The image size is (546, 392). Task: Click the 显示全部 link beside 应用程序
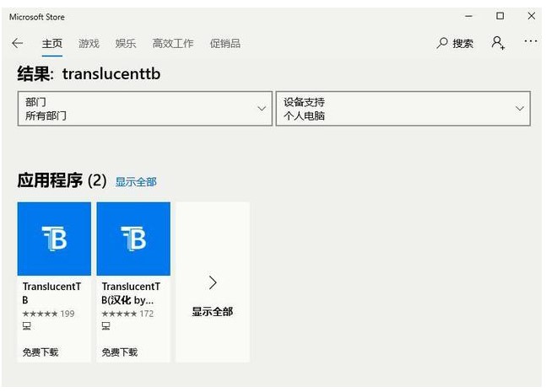(x=136, y=181)
